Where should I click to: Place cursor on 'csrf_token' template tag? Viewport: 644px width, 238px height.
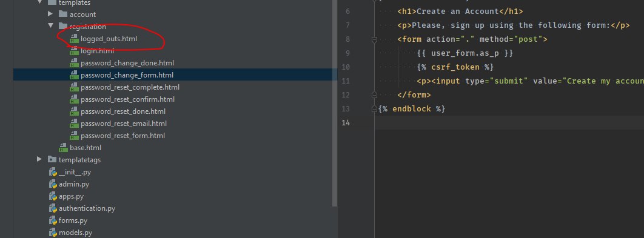[x=455, y=67]
